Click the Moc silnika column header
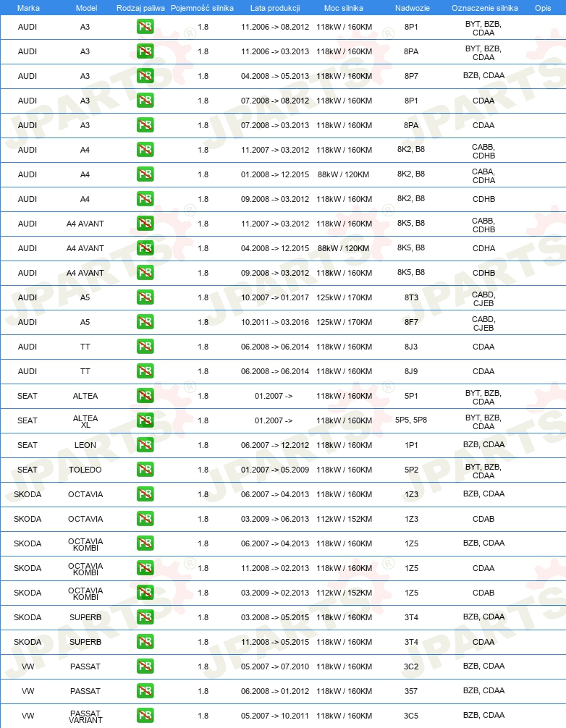 click(344, 8)
